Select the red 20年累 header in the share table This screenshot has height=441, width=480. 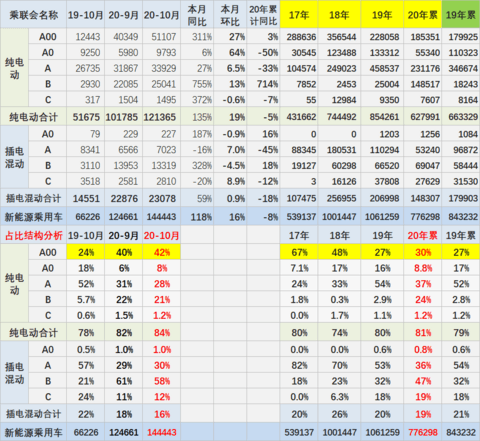(x=422, y=236)
